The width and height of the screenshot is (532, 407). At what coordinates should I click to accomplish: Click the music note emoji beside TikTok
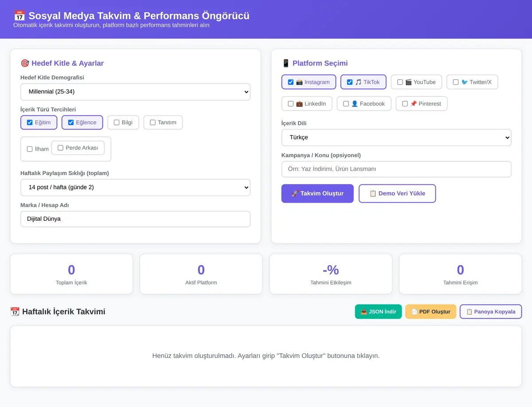358,82
